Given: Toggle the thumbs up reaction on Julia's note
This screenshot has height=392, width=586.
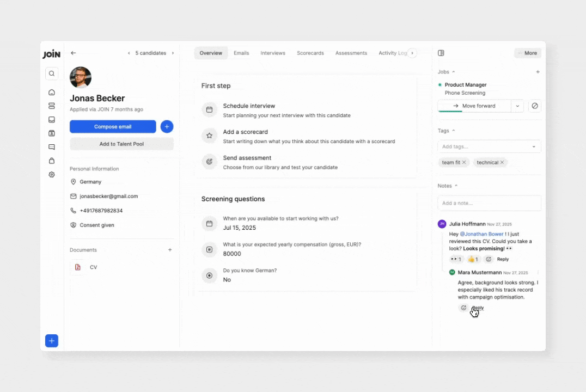Looking at the screenshot, I should click(x=473, y=259).
